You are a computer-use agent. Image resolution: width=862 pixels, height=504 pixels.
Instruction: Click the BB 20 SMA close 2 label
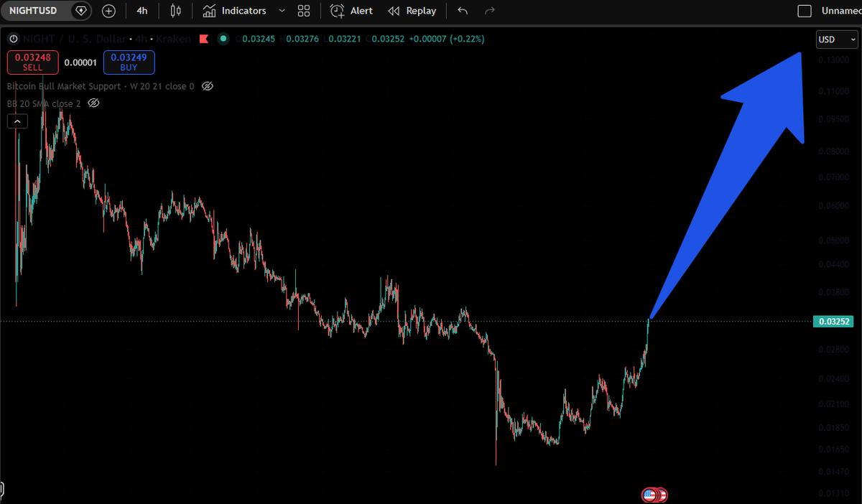point(44,103)
